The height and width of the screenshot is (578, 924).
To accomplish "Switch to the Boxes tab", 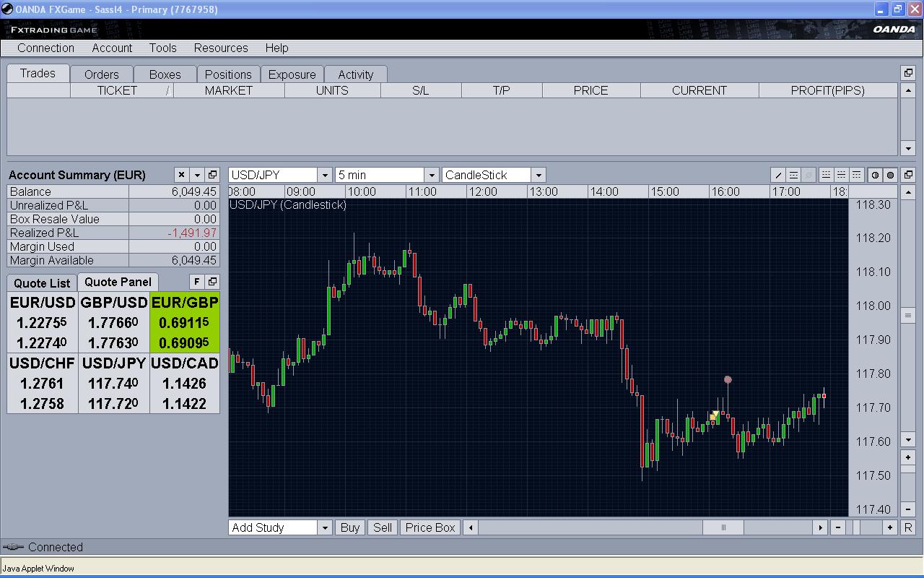I will [x=165, y=74].
